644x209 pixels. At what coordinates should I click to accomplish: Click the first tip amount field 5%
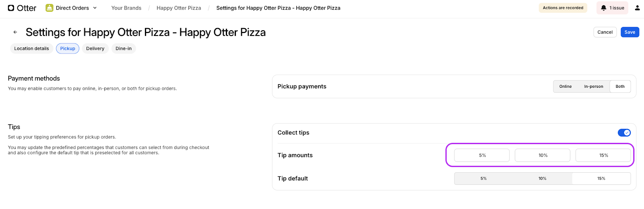482,155
